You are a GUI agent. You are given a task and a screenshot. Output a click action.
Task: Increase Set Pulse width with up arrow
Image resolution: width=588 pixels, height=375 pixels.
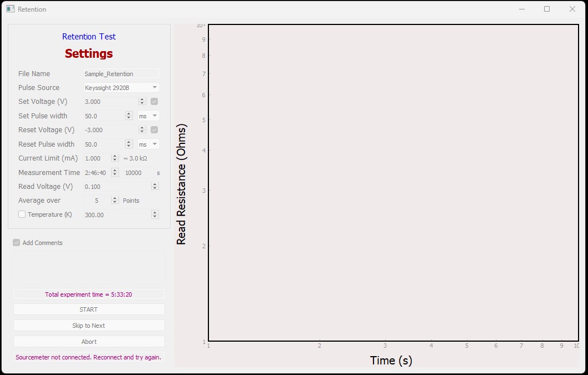[128, 114]
